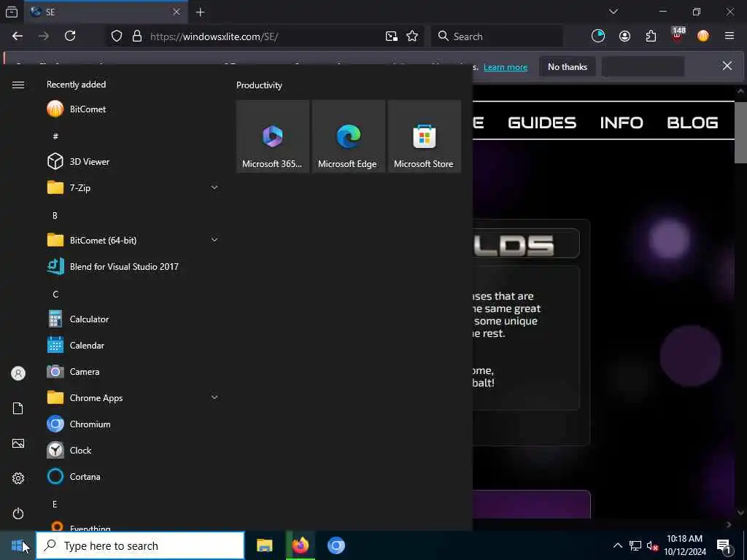Image resolution: width=747 pixels, height=560 pixels.
Task: List all tabs dropdown arrow
Action: click(614, 12)
